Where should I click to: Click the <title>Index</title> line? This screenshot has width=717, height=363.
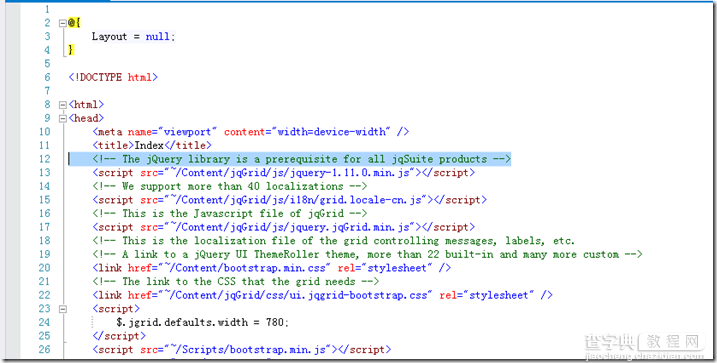point(152,145)
